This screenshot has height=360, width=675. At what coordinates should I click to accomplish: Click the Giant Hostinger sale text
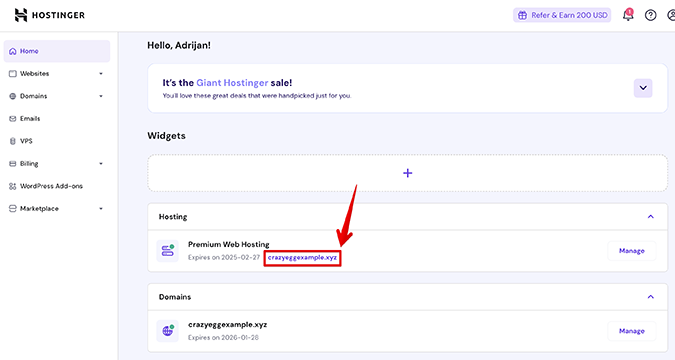point(227,83)
